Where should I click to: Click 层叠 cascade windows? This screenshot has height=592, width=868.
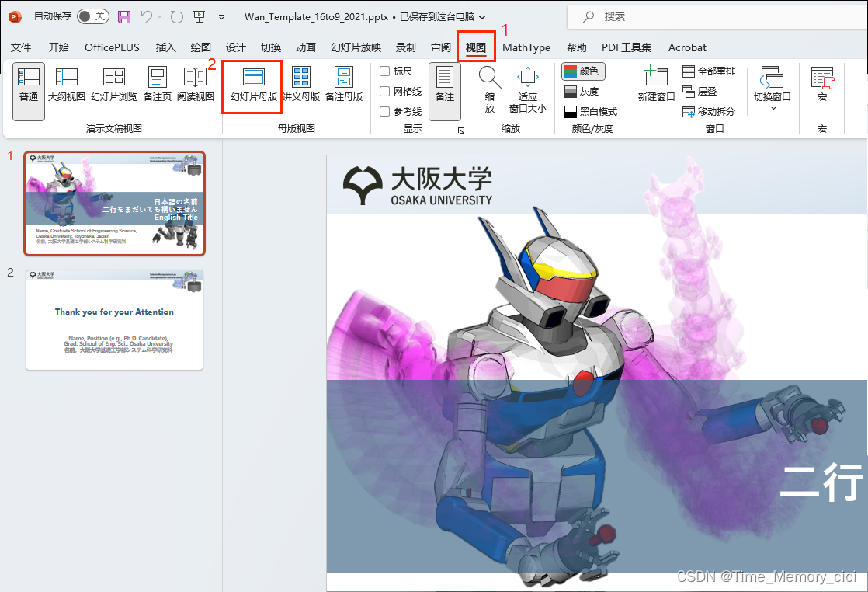[700, 92]
